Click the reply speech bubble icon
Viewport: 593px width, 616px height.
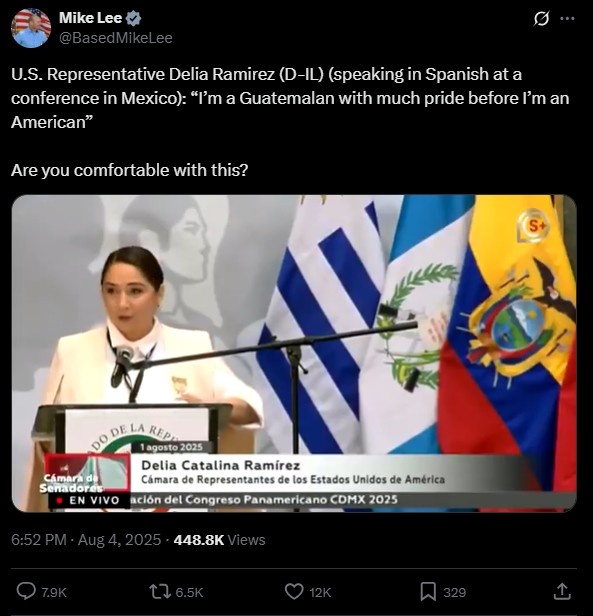[x=26, y=591]
